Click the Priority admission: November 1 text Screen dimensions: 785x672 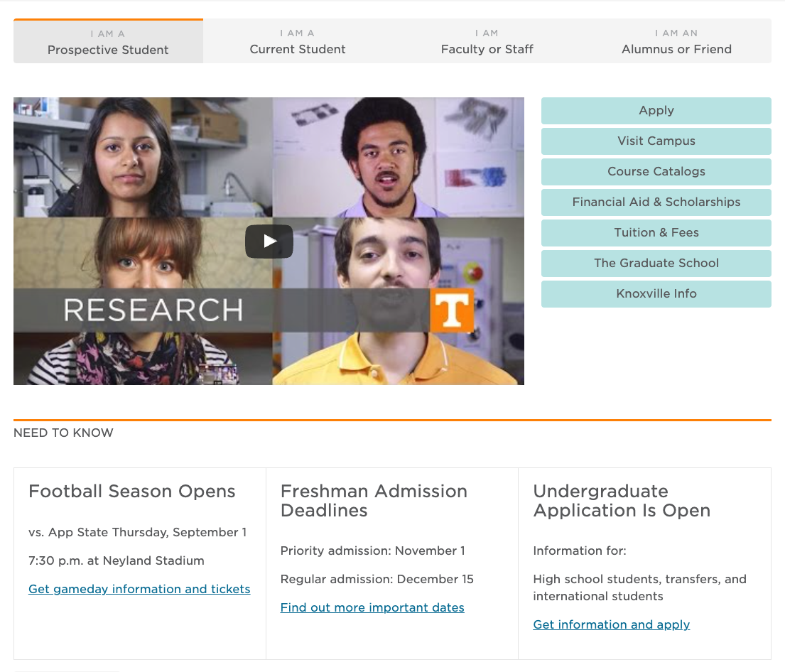click(372, 551)
